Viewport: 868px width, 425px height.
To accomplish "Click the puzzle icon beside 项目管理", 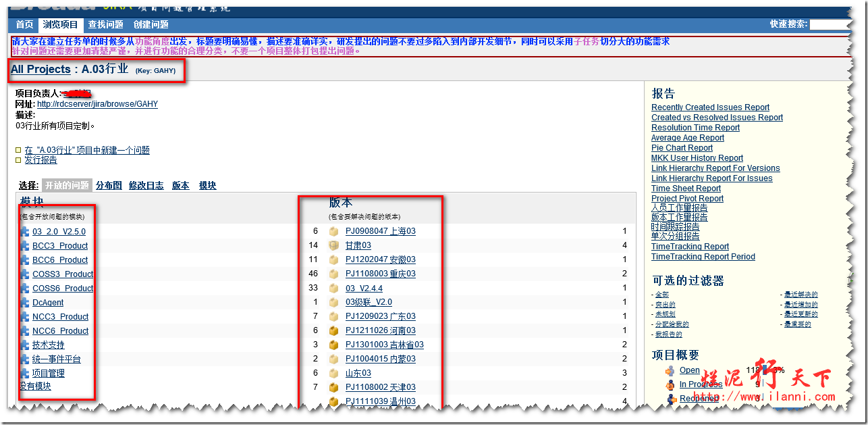I will coord(25,374).
